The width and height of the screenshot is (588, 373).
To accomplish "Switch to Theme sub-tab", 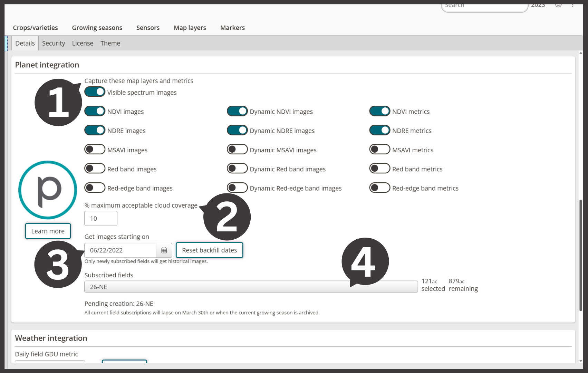I will [110, 43].
